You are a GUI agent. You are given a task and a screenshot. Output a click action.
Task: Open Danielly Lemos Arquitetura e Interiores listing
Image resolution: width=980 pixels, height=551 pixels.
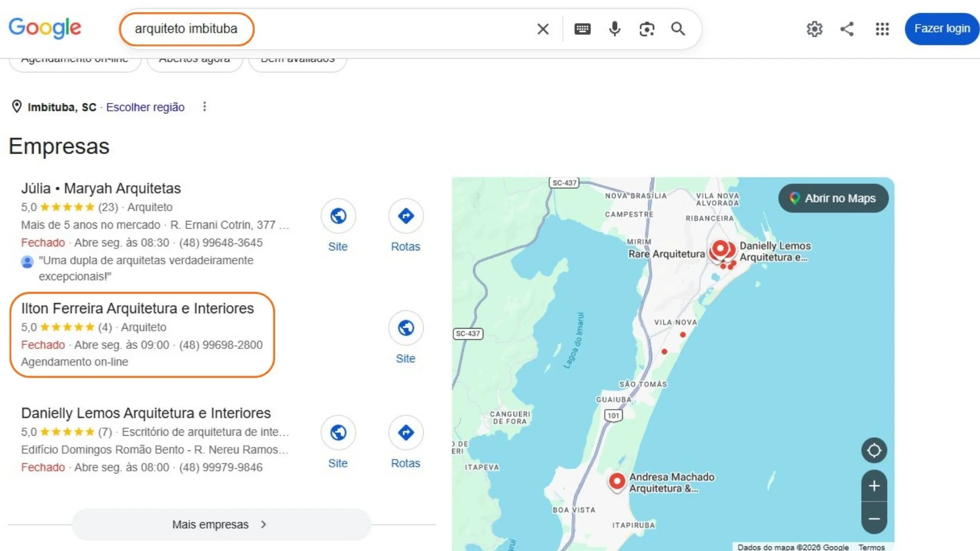coord(146,413)
